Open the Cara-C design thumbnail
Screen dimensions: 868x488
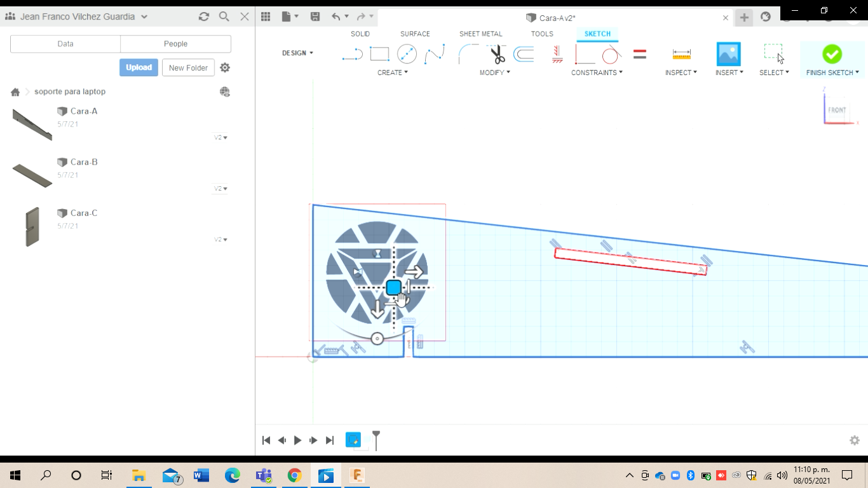32,226
